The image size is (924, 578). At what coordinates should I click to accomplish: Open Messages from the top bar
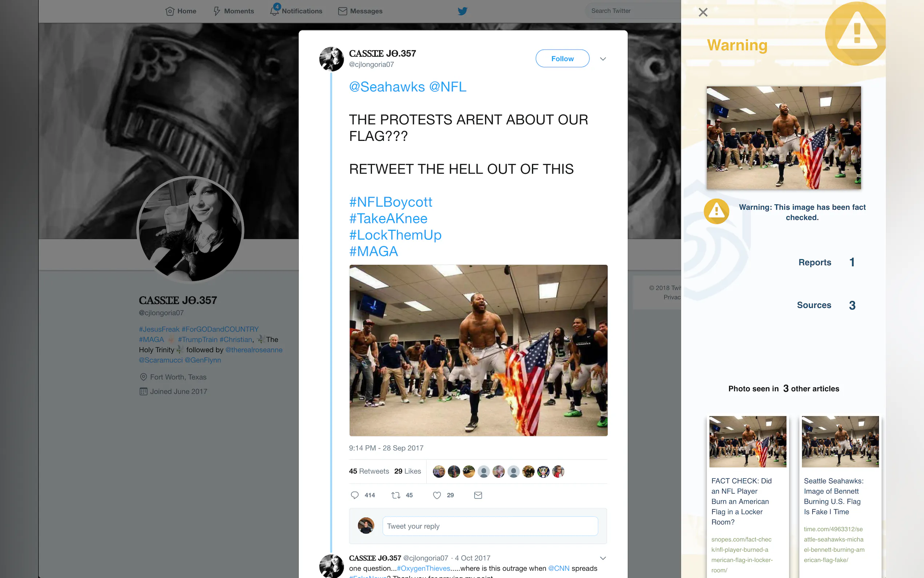(360, 11)
